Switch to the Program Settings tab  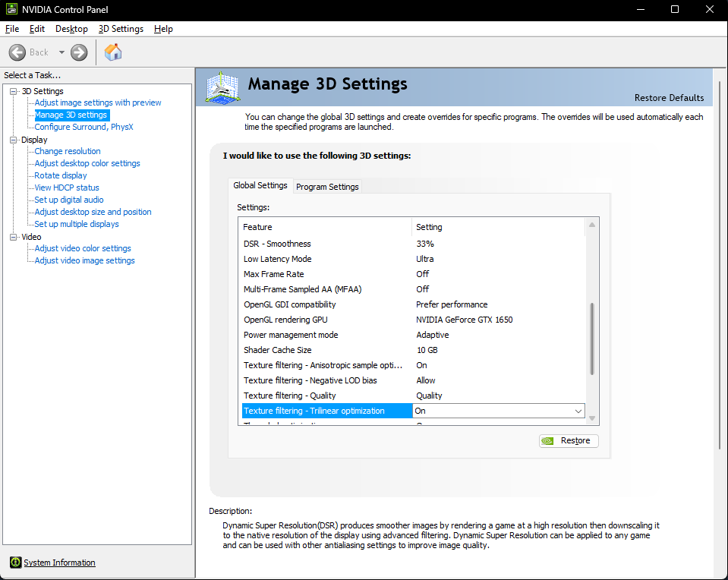tap(327, 187)
